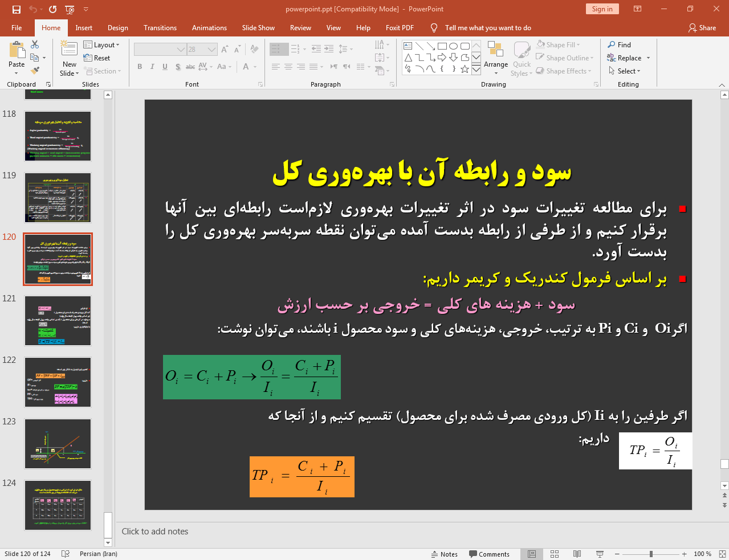Open the Section dropdown

point(103,71)
